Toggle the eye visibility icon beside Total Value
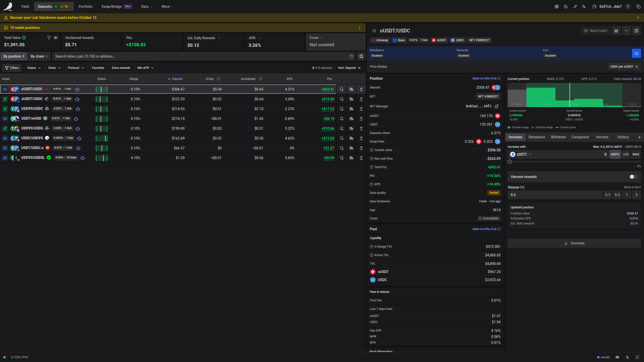The image size is (644, 362). tap(56, 38)
